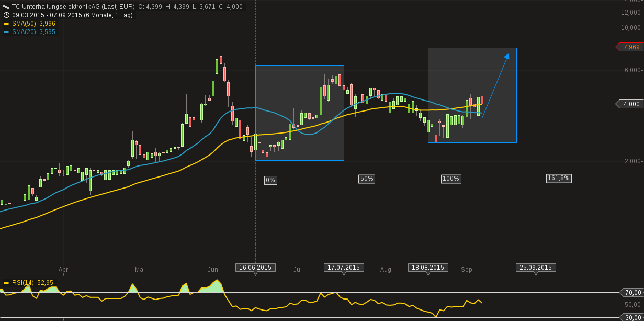The width and height of the screenshot is (644, 321).
Task: Click the RSI 30,00 level tag
Action: click(x=631, y=317)
